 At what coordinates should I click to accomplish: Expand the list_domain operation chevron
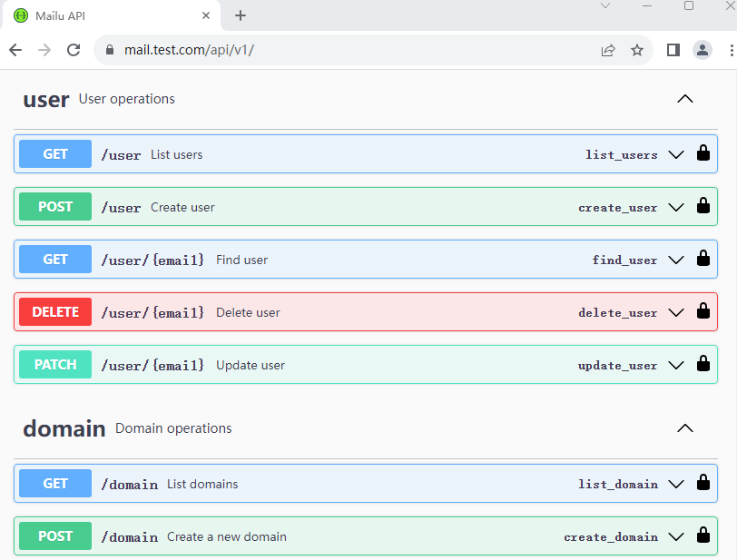click(x=676, y=485)
